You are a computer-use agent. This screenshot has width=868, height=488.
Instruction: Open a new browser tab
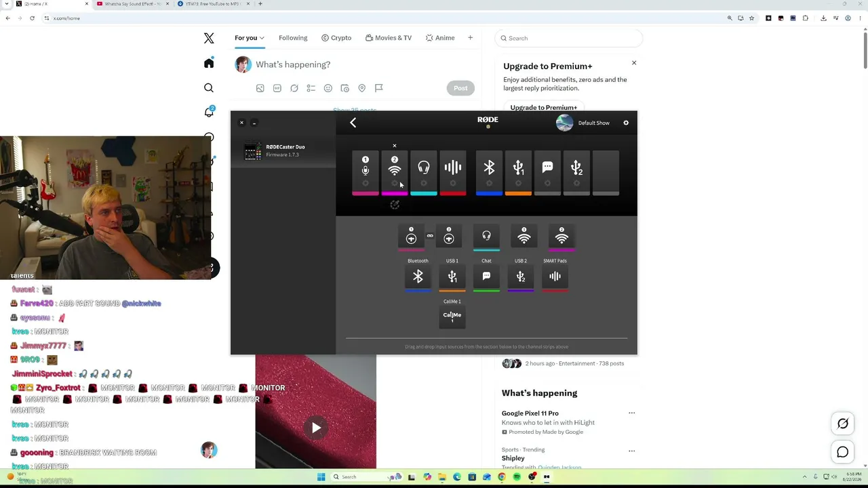point(260,4)
